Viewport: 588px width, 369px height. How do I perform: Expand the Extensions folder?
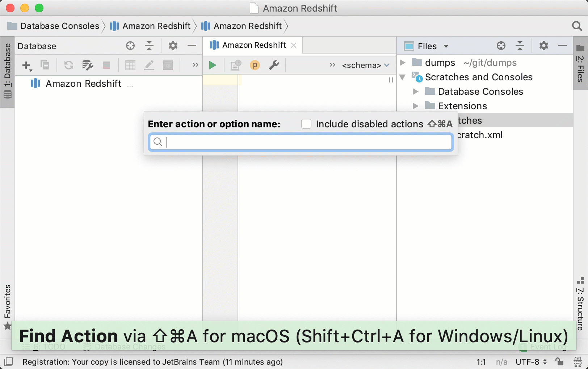pos(415,106)
